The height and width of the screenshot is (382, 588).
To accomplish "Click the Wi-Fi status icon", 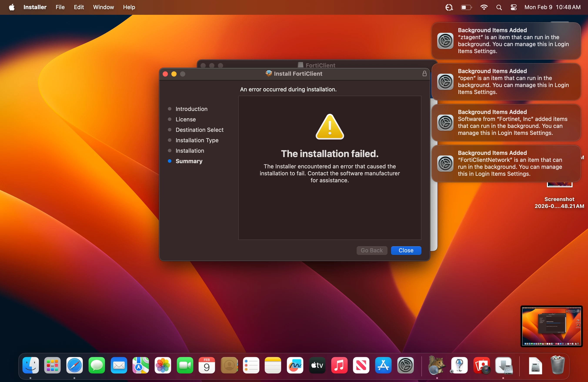I will (484, 7).
